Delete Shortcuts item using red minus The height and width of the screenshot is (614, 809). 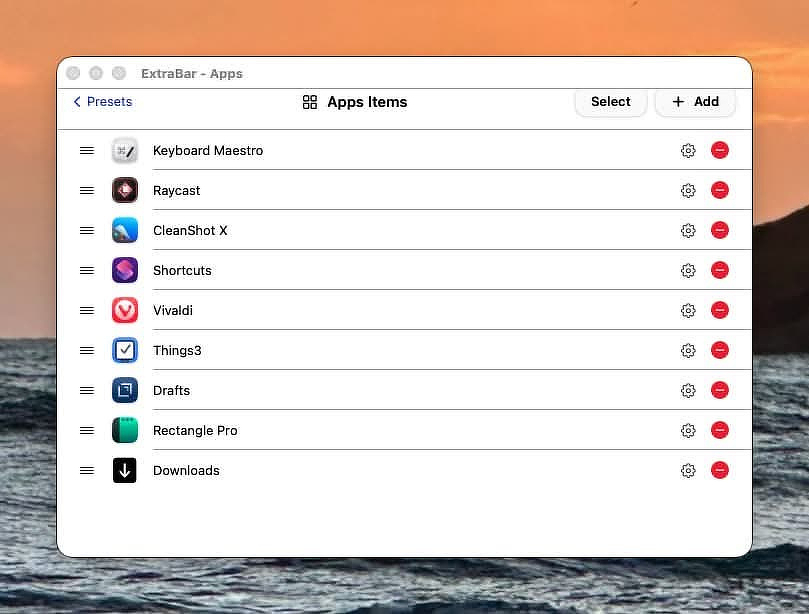[719, 271]
